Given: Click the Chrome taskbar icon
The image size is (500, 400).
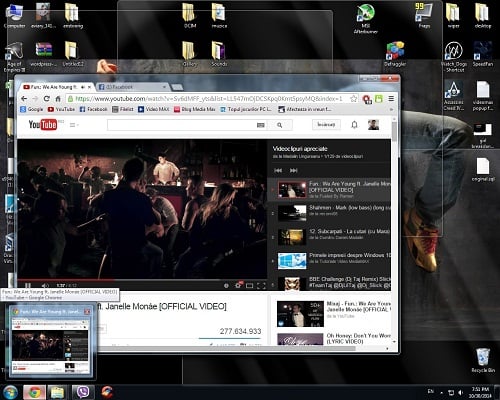Looking at the screenshot, I should [x=34, y=392].
